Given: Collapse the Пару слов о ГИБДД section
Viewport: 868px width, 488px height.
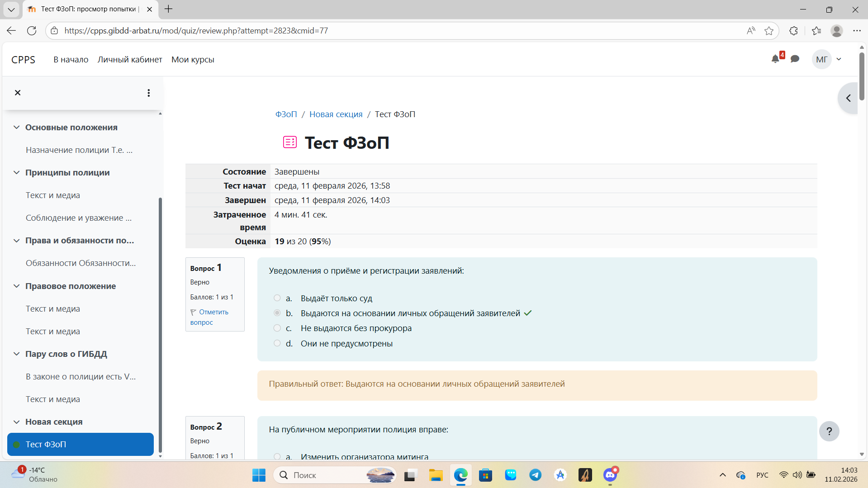Looking at the screenshot, I should tap(17, 354).
